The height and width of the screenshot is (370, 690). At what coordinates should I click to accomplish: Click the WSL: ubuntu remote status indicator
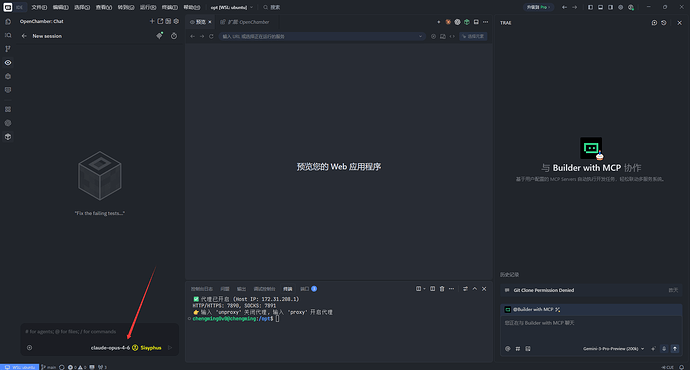20,367
